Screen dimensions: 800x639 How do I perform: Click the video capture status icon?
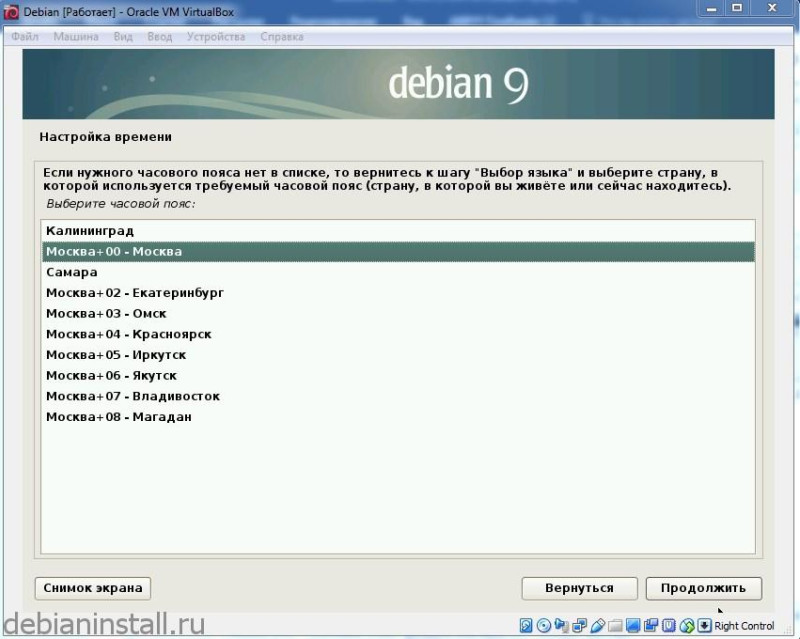pyautogui.click(x=651, y=625)
